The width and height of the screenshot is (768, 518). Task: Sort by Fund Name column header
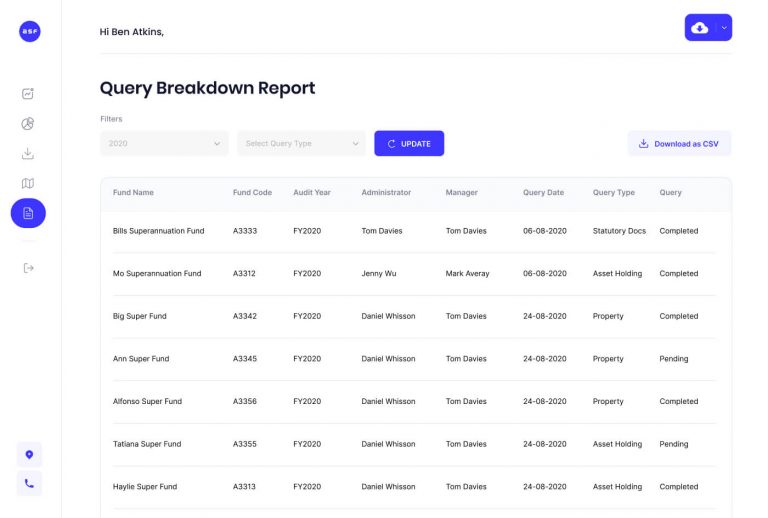[x=133, y=192]
